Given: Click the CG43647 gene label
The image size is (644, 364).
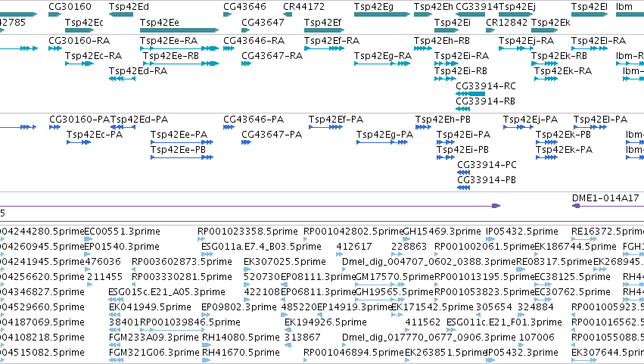Looking at the screenshot, I should click(263, 22).
